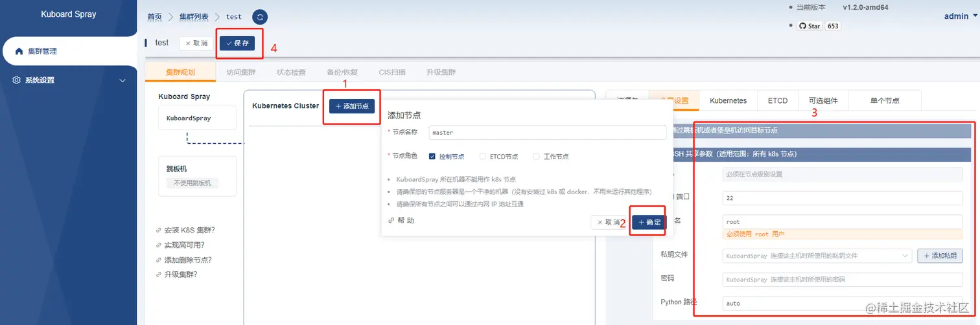
Task: Click the Kuboard Spray logo title
Action: coord(69,14)
